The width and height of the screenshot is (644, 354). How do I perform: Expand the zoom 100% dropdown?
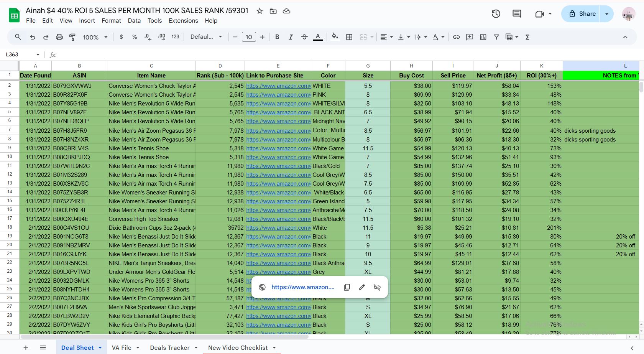click(x=95, y=37)
